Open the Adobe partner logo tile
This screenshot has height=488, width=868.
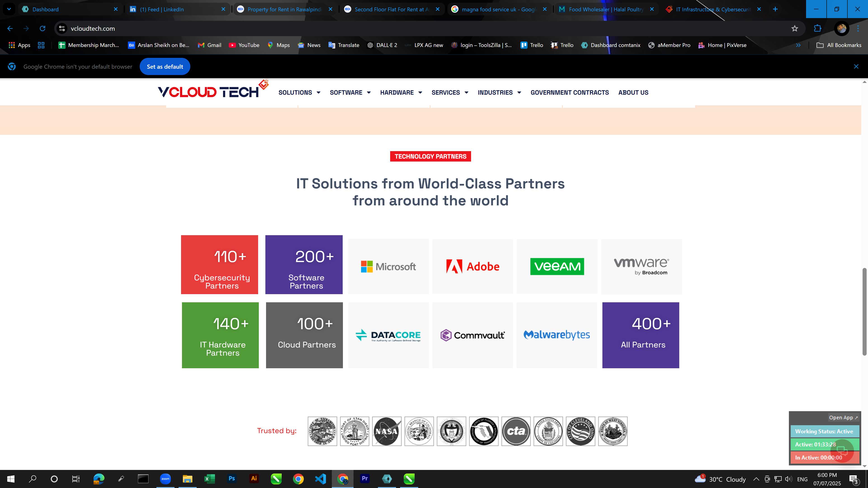(472, 266)
